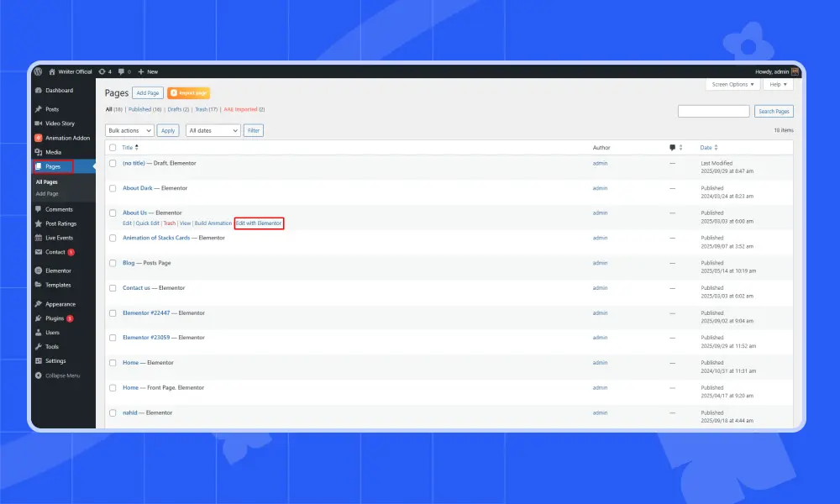Sort pages by the comments bubble column icon
The height and width of the screenshot is (504, 840).
[672, 148]
